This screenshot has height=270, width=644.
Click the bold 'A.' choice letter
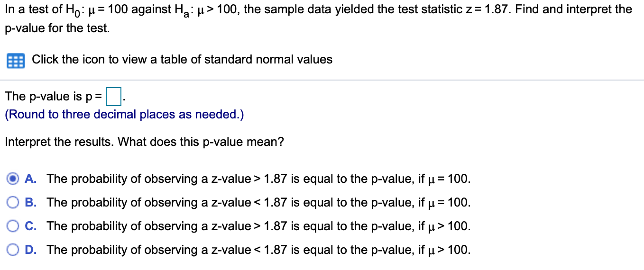pos(31,179)
